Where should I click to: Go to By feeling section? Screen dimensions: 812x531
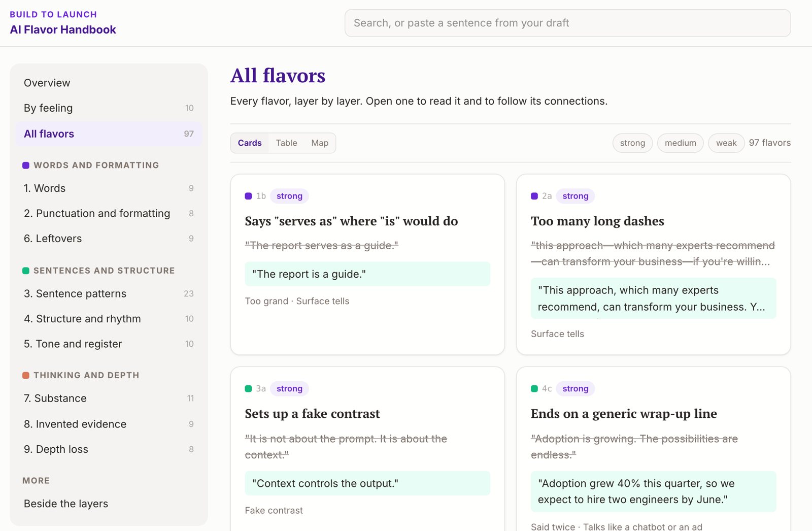[x=109, y=108]
